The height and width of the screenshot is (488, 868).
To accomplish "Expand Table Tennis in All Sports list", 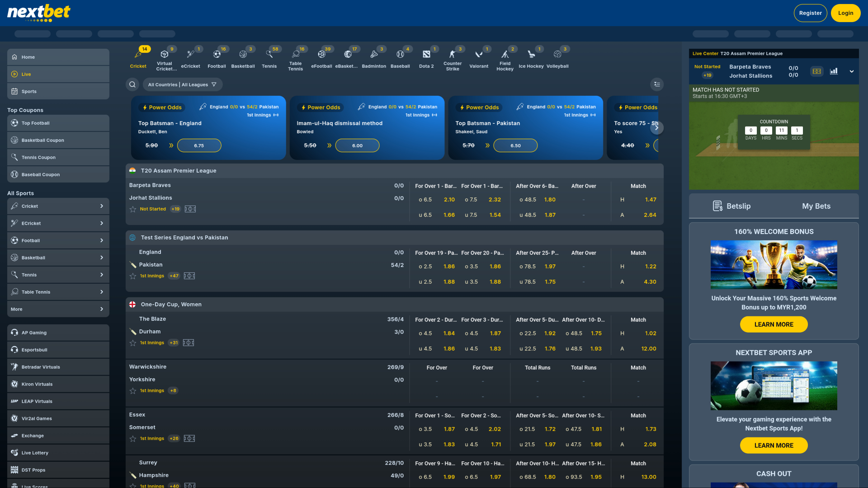I will [58, 292].
